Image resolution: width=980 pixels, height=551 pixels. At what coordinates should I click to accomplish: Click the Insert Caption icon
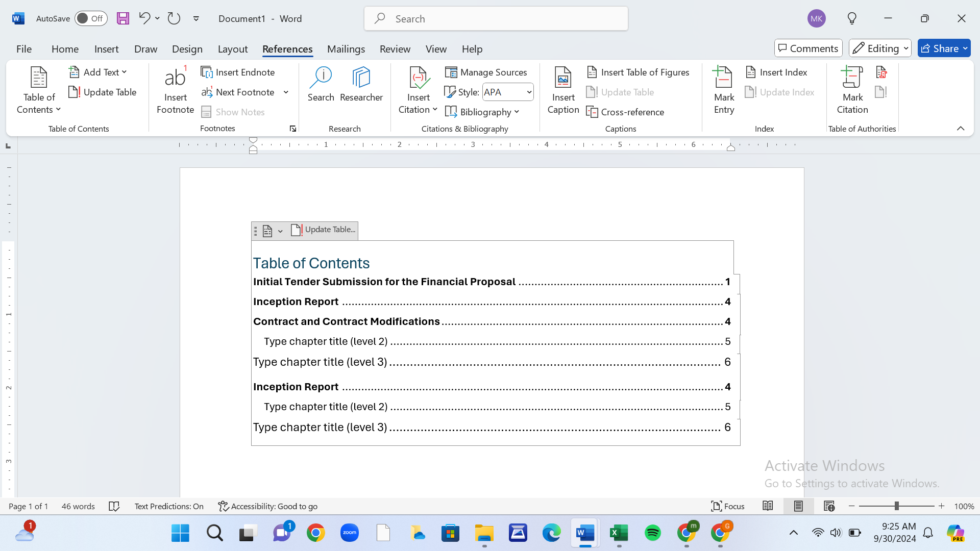point(563,78)
